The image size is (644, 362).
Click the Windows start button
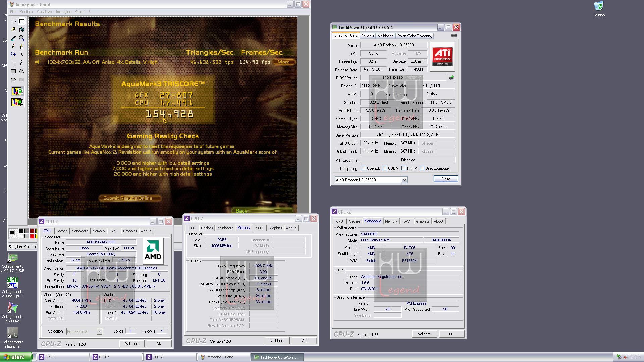coord(16,357)
